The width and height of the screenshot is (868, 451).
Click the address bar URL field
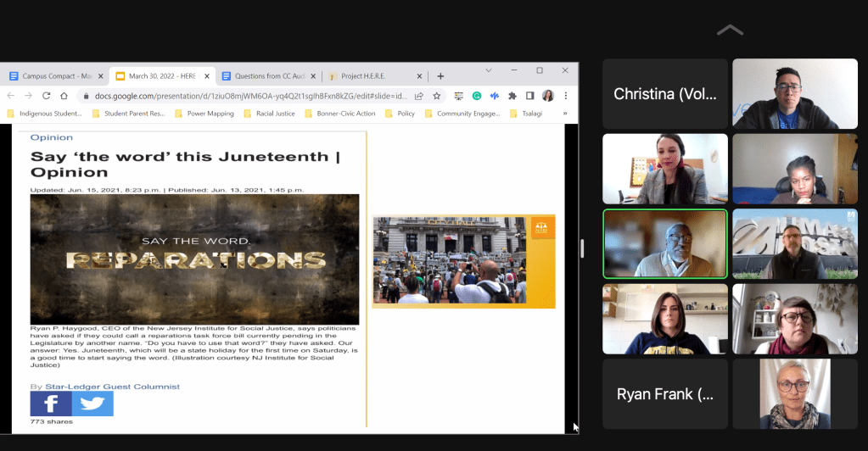point(246,96)
